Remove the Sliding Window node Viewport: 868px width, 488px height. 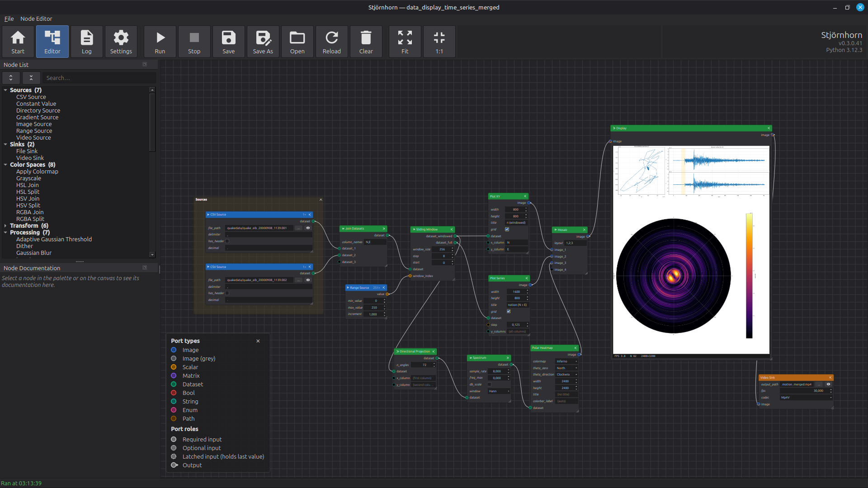(452, 230)
